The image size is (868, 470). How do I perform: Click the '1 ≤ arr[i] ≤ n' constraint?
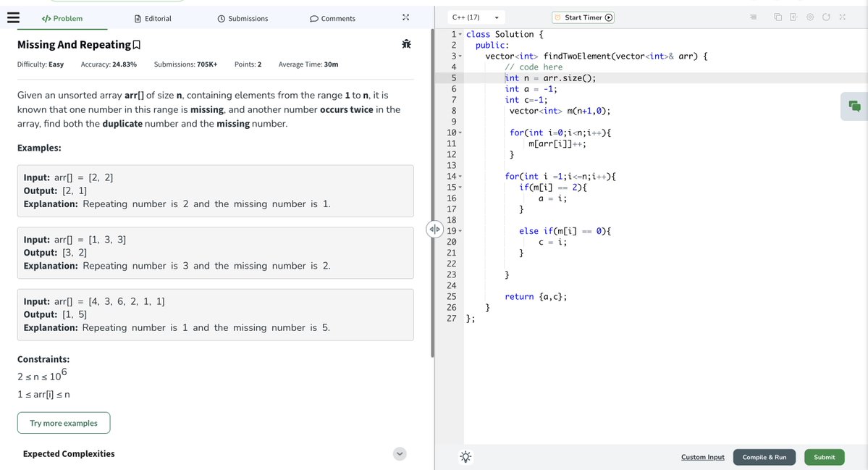click(x=43, y=395)
